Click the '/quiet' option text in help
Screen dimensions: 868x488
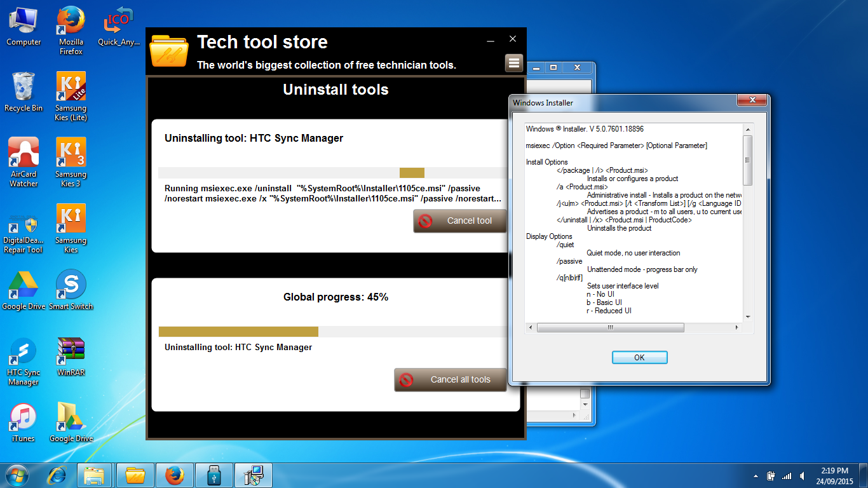(566, 245)
